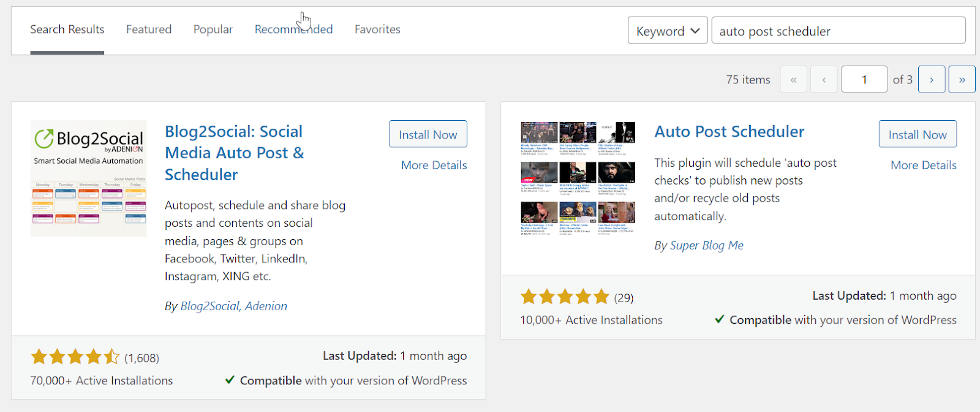
Task: Open Blog2Social: Social Media Auto Post title
Action: [x=234, y=153]
